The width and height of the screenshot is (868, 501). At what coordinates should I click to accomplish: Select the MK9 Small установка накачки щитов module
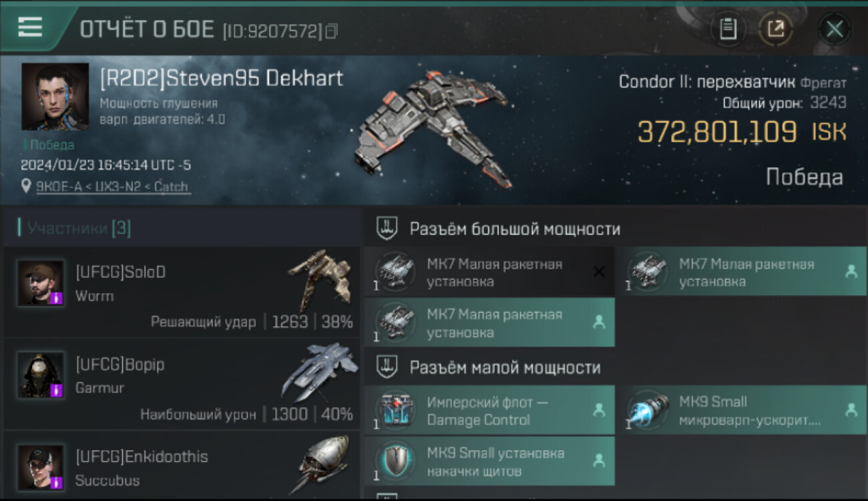(489, 461)
